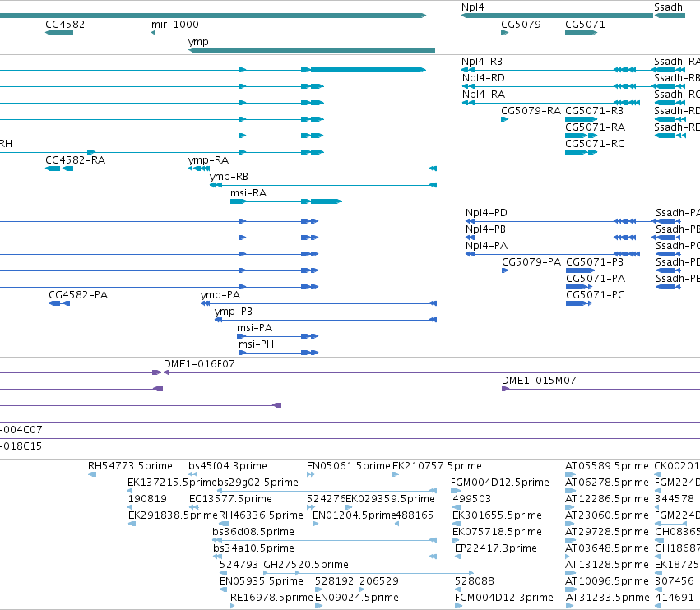The image size is (700, 610).
Task: Select the EK137215.5prime EST label
Action: pos(172,483)
